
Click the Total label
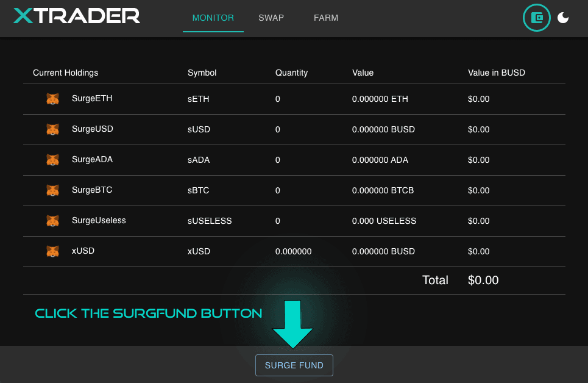pos(435,280)
